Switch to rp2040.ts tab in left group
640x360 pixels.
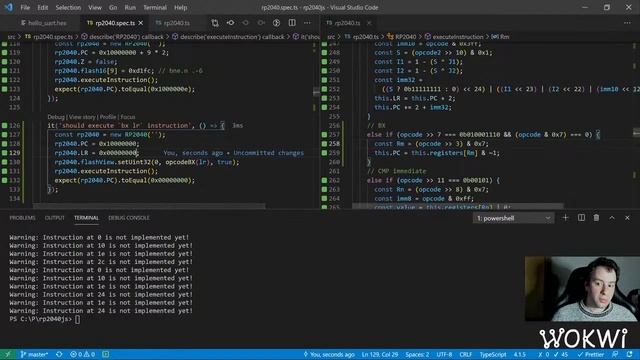pos(173,23)
